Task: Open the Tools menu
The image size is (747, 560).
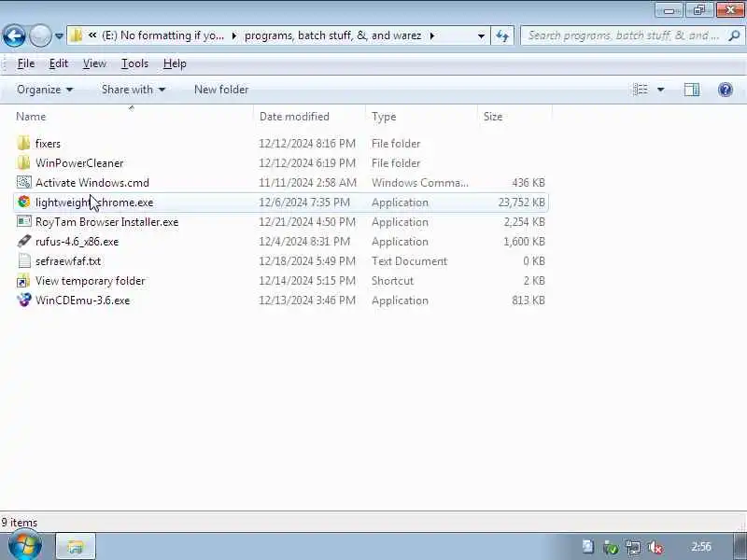Action: (134, 63)
